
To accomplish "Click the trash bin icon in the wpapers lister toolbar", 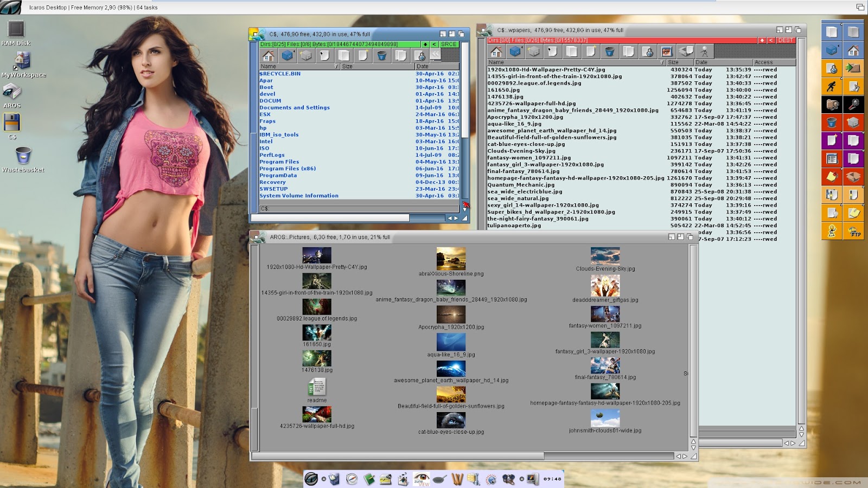I will coord(610,52).
